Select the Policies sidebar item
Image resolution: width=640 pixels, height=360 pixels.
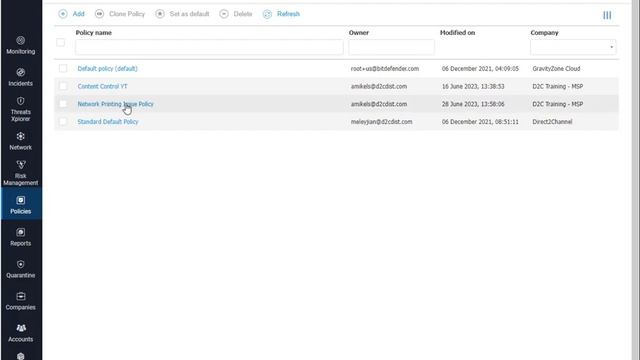tap(20, 204)
